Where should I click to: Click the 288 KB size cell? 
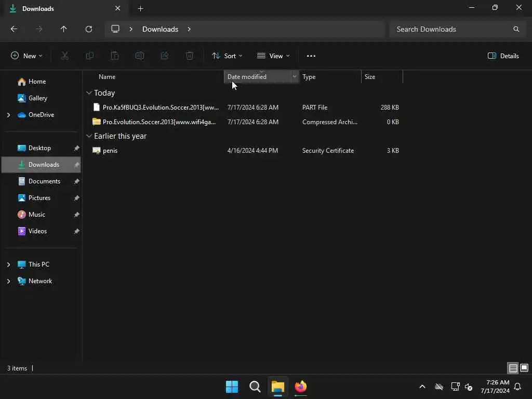(390, 108)
